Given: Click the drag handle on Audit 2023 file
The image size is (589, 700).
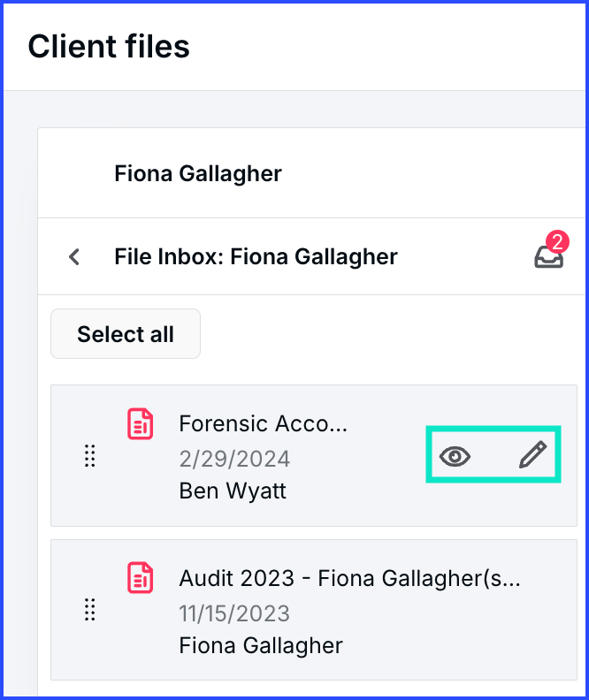Looking at the screenshot, I should pyautogui.click(x=89, y=609).
